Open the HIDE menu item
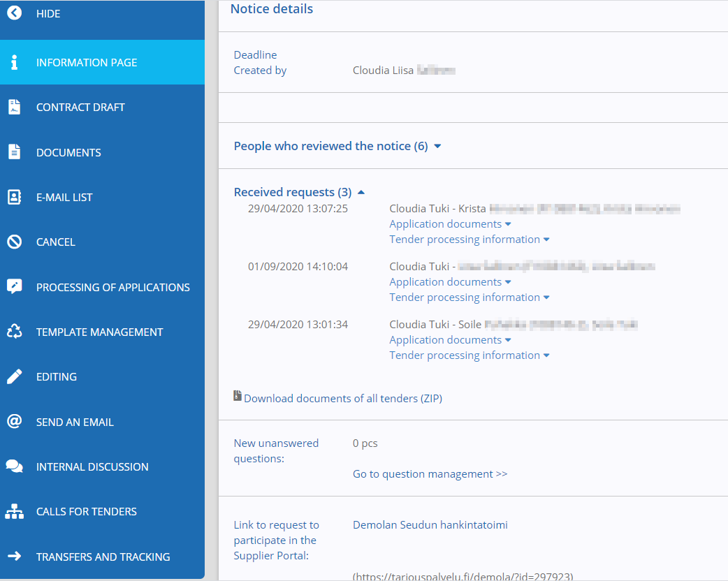Image resolution: width=728 pixels, height=581 pixels. tap(102, 14)
